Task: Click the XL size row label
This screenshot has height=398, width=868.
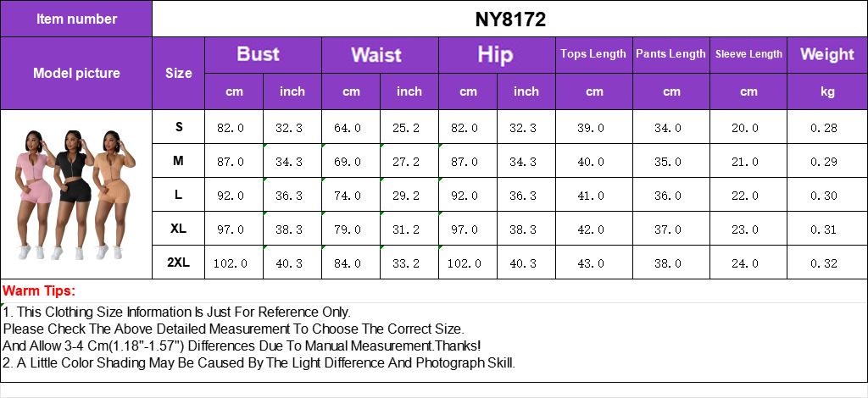Action: (x=178, y=229)
